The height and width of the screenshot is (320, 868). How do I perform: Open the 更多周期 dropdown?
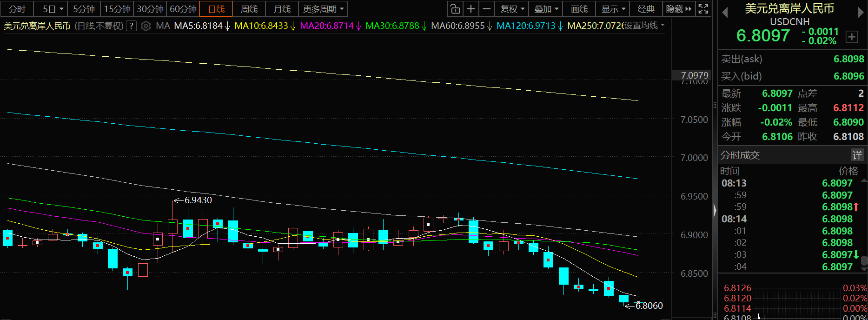(x=323, y=9)
